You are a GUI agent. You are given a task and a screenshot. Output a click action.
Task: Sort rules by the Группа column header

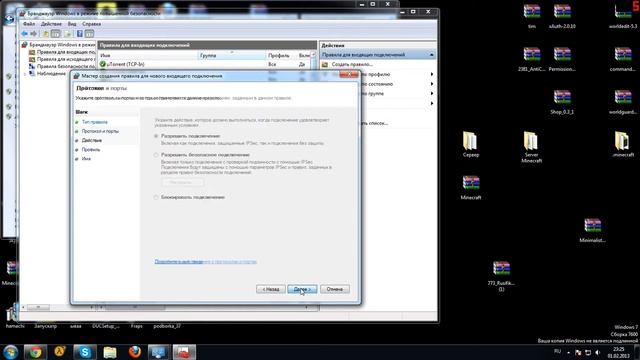pyautogui.click(x=231, y=56)
